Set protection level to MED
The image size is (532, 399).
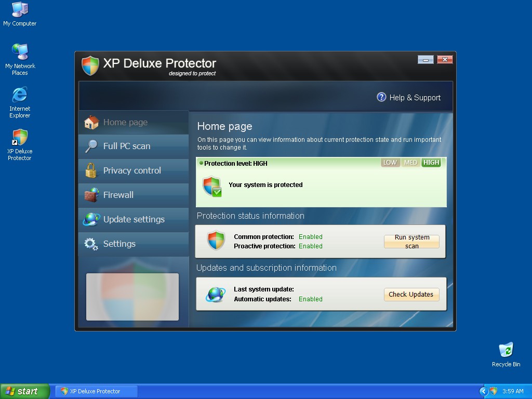click(x=410, y=163)
